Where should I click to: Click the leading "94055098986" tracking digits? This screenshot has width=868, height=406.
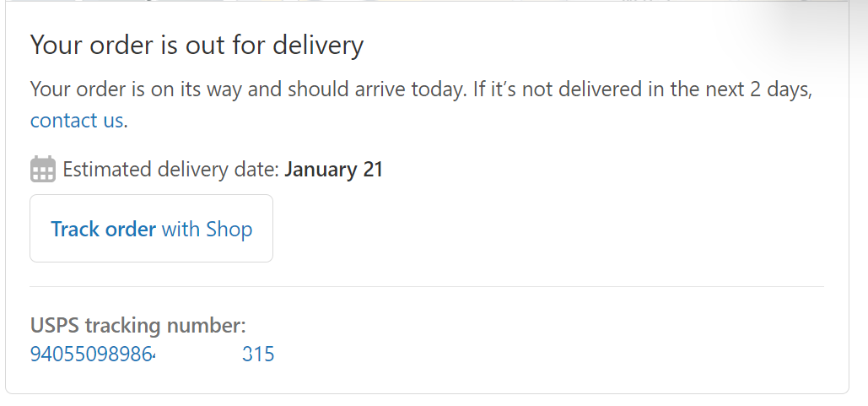point(93,354)
